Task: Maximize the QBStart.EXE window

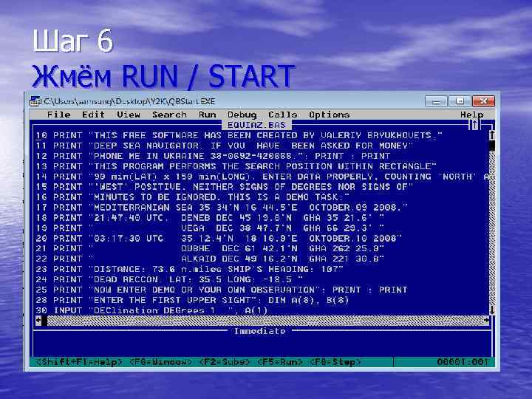Action: click(460, 101)
